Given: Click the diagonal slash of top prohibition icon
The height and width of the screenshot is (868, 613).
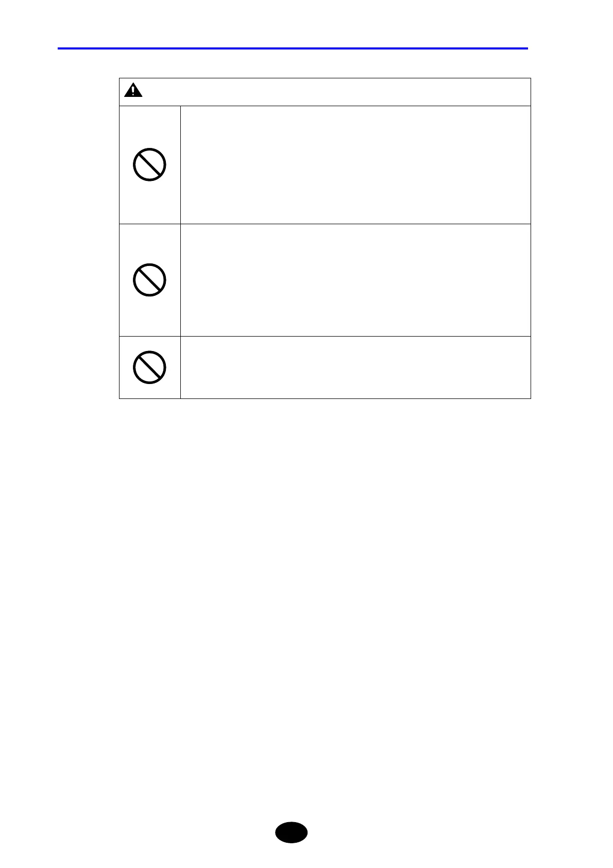Looking at the screenshot, I should 149,164.
